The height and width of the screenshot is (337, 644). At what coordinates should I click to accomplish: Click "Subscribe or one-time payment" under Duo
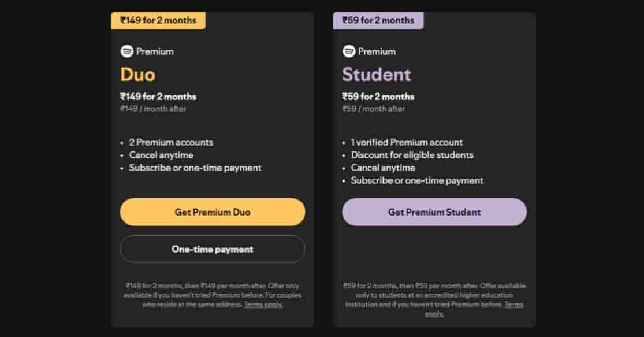(x=195, y=168)
